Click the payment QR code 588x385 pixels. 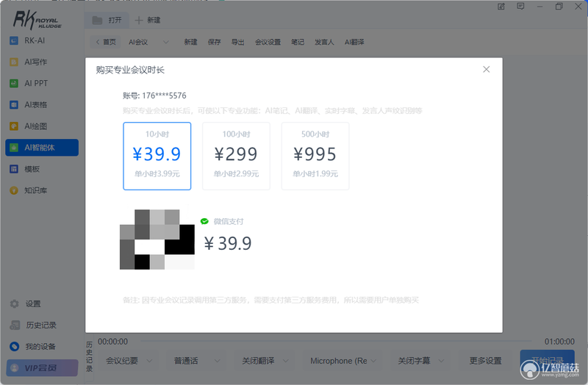click(x=157, y=240)
